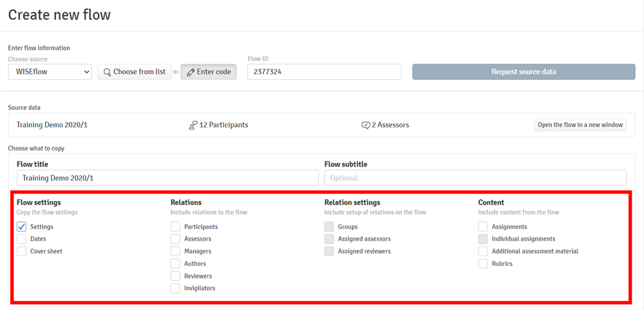The height and width of the screenshot is (310, 644).
Task: Open the Choose source WISEflow dropdown
Action: pyautogui.click(x=50, y=72)
